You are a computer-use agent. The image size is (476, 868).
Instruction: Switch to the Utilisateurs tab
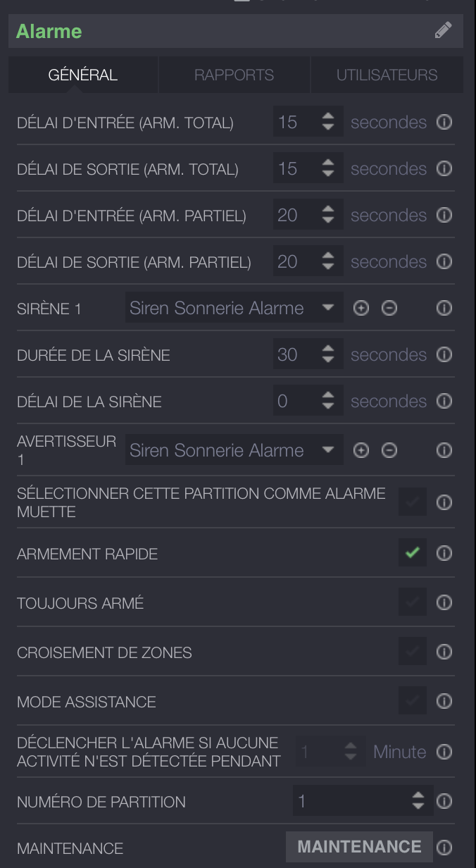387,75
